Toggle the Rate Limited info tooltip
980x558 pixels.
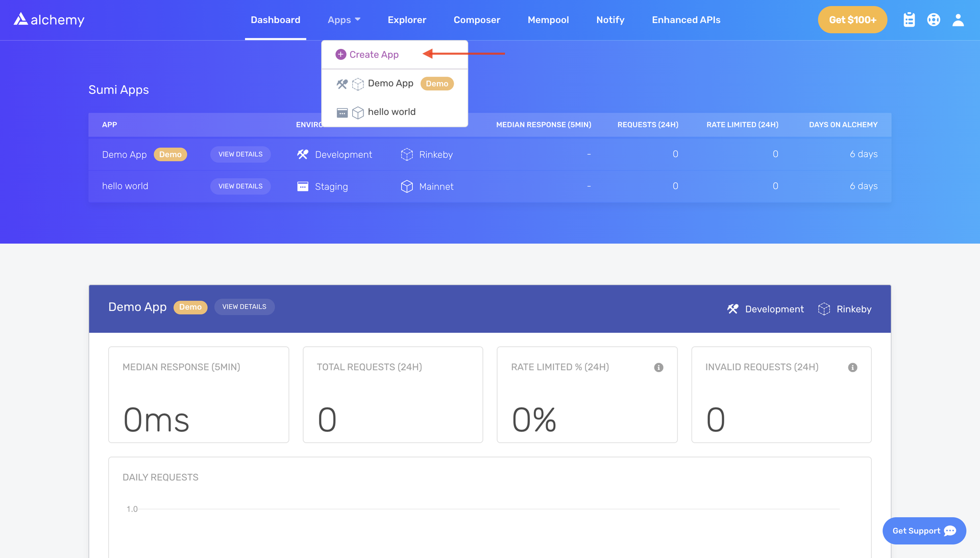(659, 367)
